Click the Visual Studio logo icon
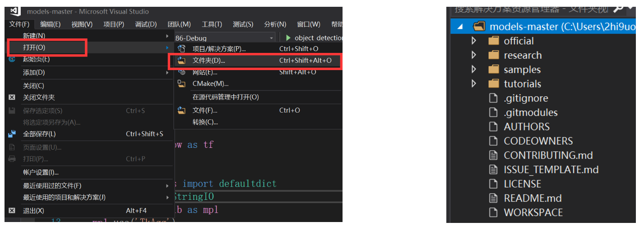Viewport: 644px width, 227px height. (x=14, y=11)
